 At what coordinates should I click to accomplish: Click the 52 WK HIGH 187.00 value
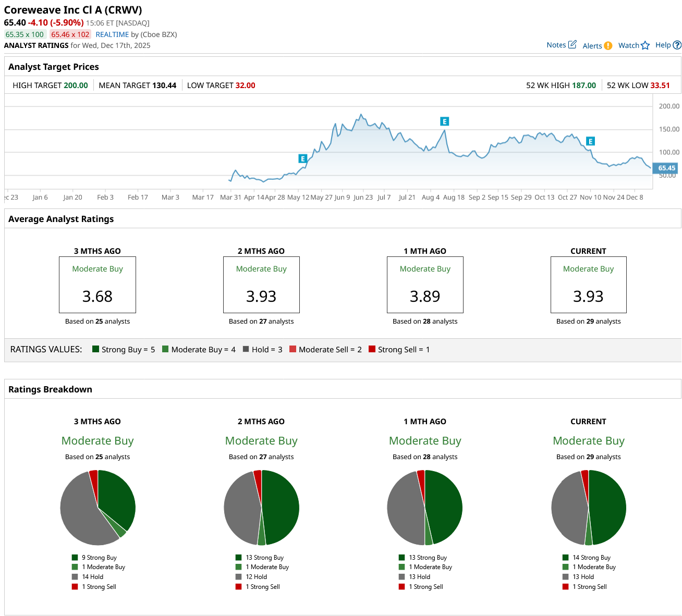pos(584,85)
